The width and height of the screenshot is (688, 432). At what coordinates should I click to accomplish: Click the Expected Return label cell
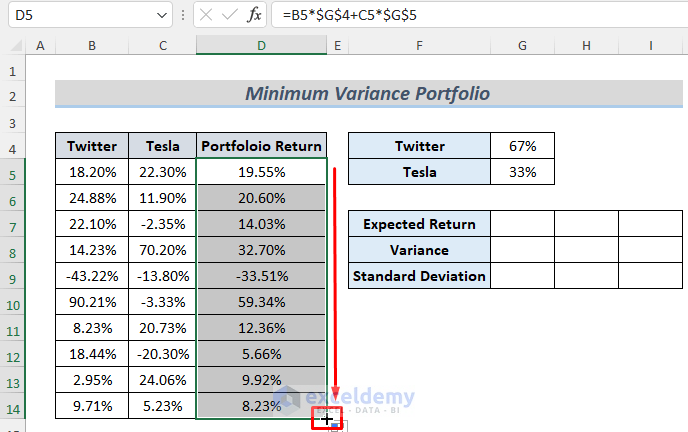click(419, 224)
